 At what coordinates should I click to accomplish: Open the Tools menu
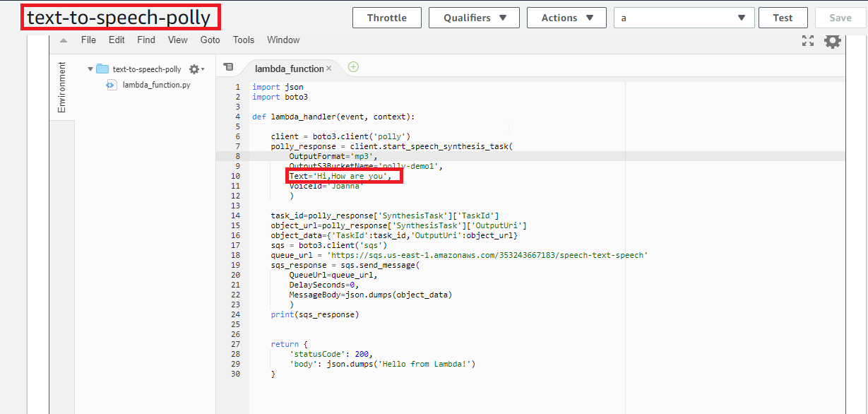[x=244, y=40]
